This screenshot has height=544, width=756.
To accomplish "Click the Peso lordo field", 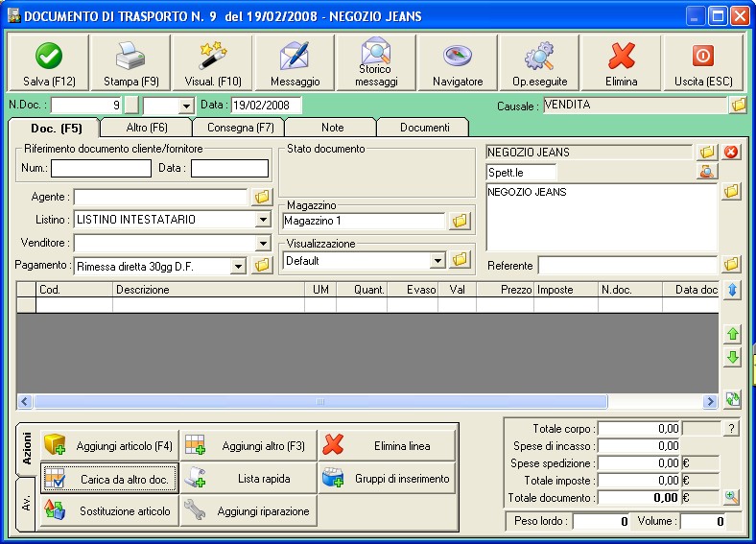I will click(x=601, y=521).
